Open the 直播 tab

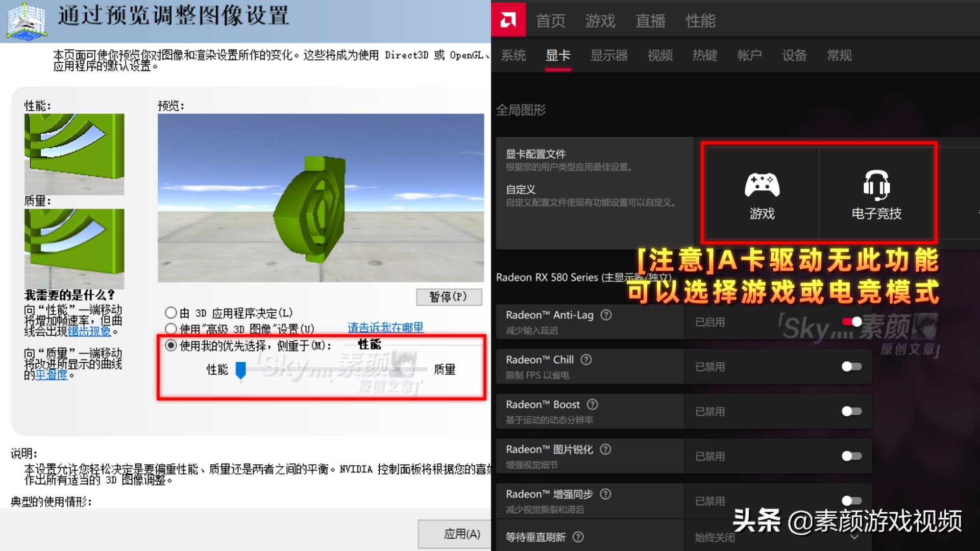[650, 21]
